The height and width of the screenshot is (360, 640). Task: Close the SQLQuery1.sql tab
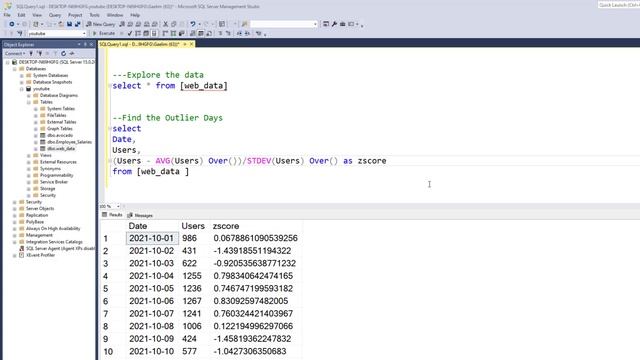(191, 44)
